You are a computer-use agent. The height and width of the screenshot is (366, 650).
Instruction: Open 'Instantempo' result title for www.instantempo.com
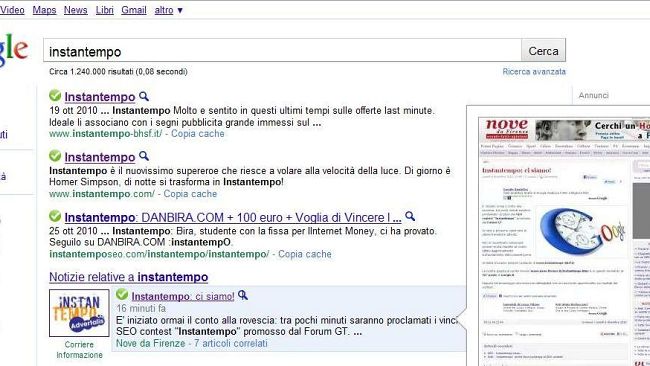coord(100,157)
